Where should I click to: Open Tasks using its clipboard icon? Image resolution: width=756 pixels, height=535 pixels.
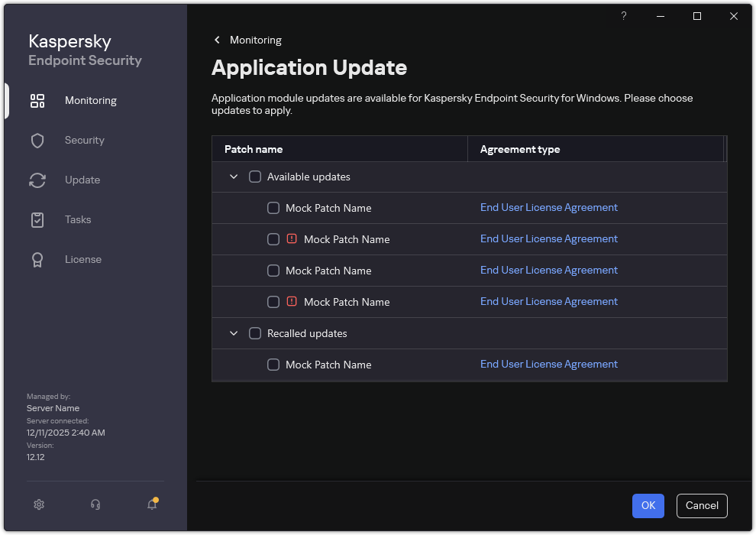[x=37, y=219]
